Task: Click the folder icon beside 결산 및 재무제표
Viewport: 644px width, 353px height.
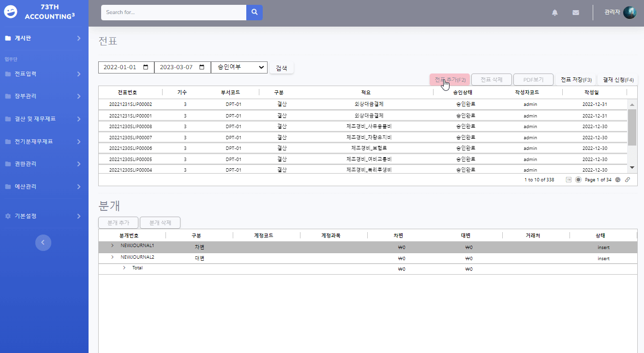Action: (8, 119)
